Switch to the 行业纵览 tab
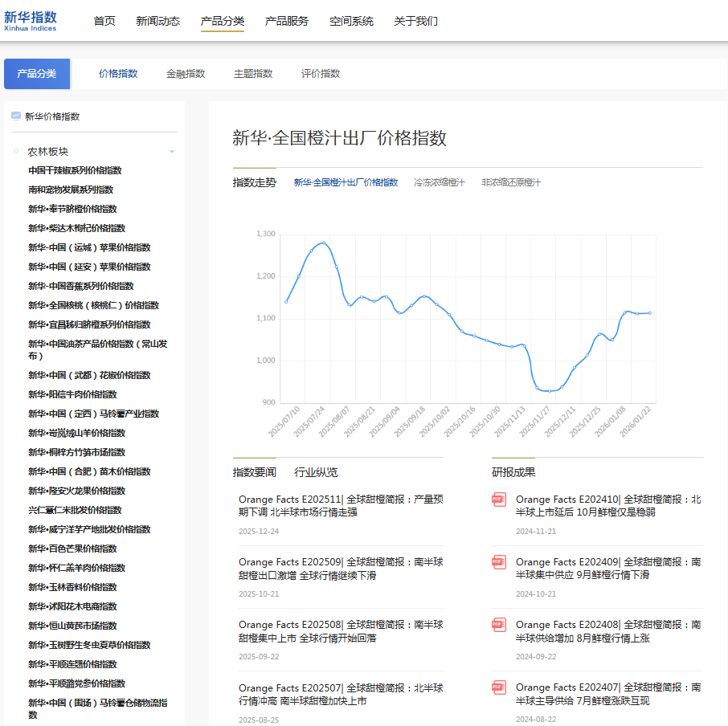Viewport: 728px width, 726px height. point(316,472)
